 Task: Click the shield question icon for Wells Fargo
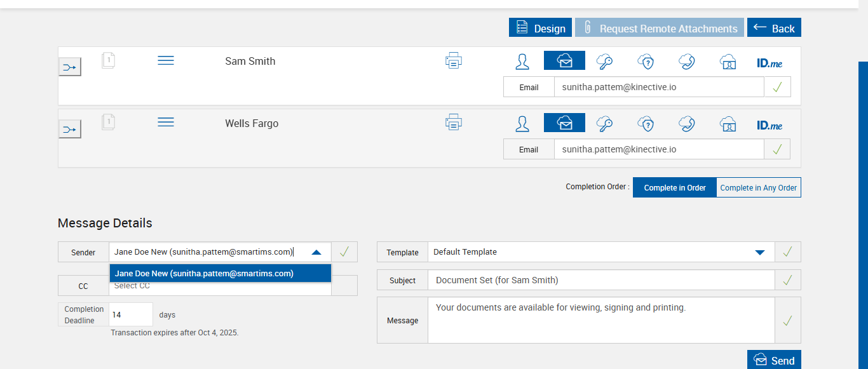pos(646,123)
